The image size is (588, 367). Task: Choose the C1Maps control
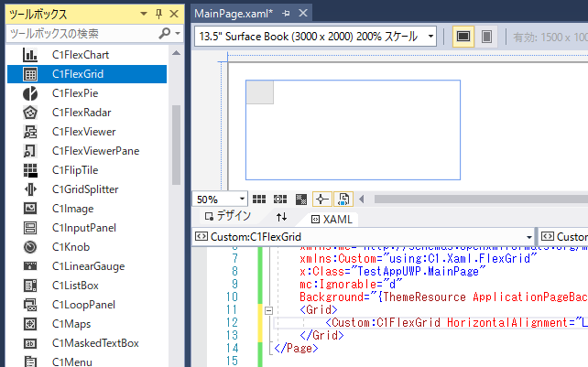(x=72, y=324)
